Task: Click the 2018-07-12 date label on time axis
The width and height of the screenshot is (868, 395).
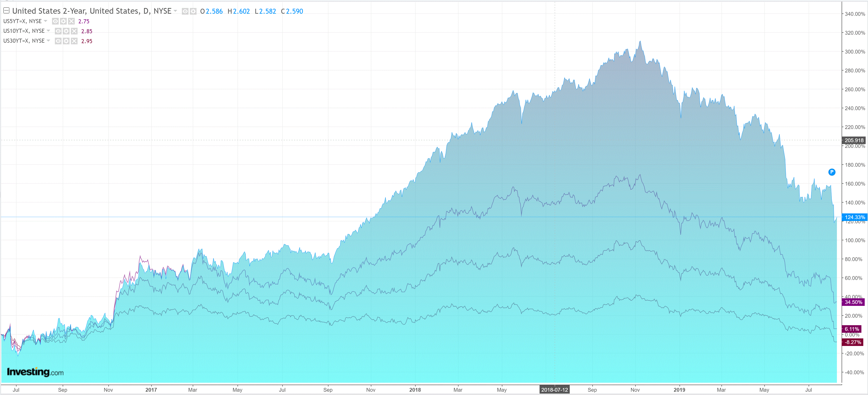Action: [x=554, y=390]
